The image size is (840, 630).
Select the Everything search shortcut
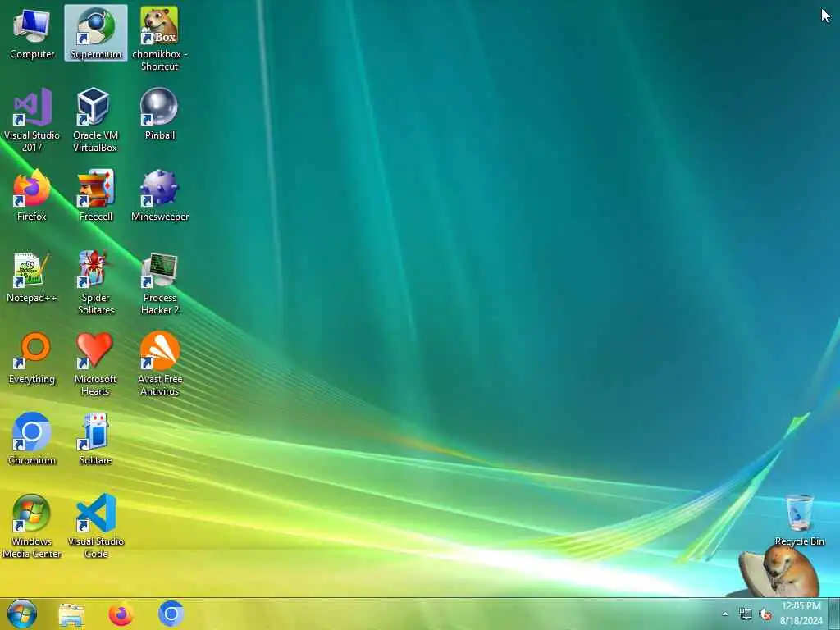[x=32, y=358]
